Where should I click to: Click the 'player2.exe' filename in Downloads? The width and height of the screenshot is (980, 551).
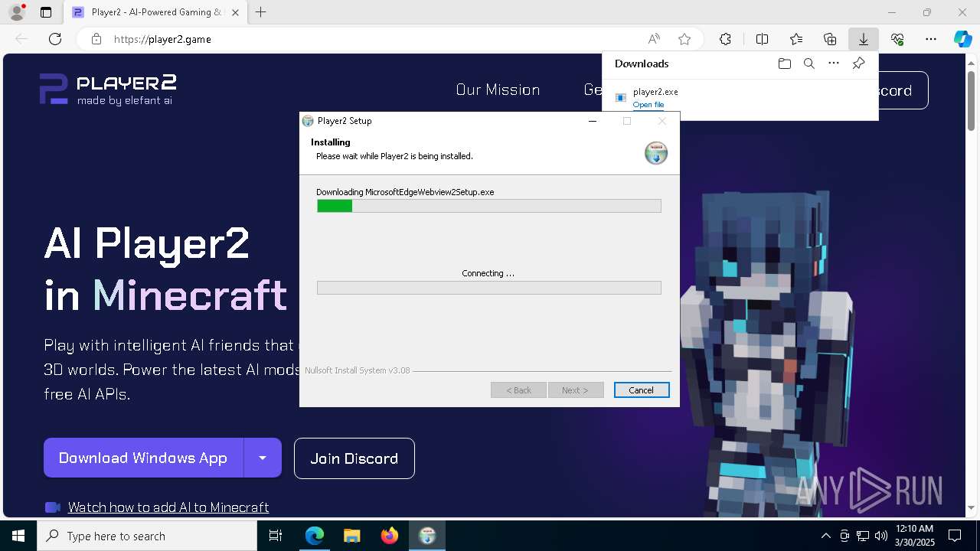tap(655, 92)
